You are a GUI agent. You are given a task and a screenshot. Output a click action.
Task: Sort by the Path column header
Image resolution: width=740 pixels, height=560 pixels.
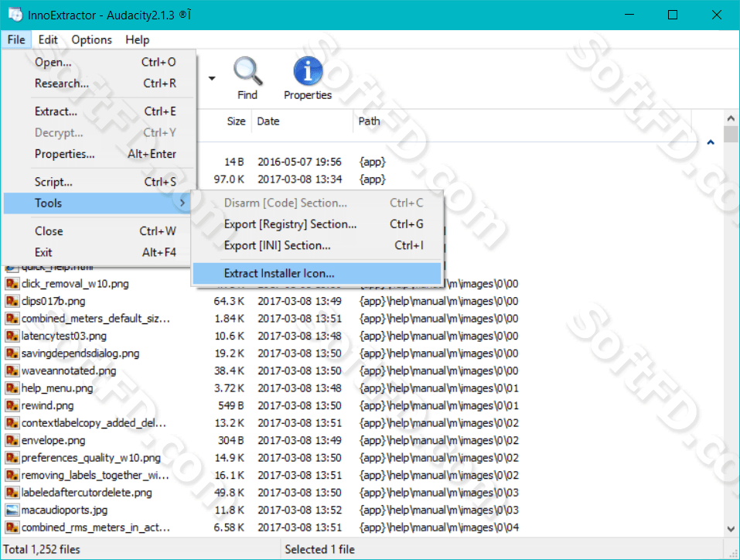369,121
